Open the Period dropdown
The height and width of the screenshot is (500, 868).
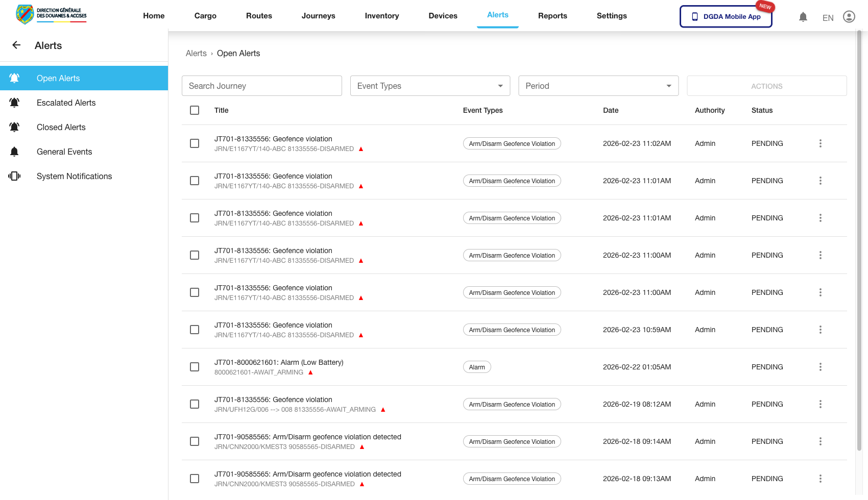coord(598,86)
